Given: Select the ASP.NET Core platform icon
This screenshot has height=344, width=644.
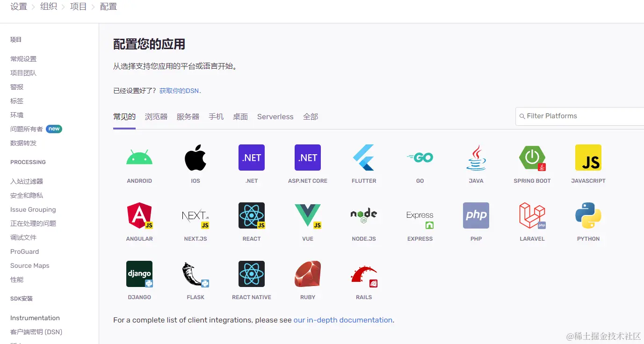Looking at the screenshot, I should [308, 158].
